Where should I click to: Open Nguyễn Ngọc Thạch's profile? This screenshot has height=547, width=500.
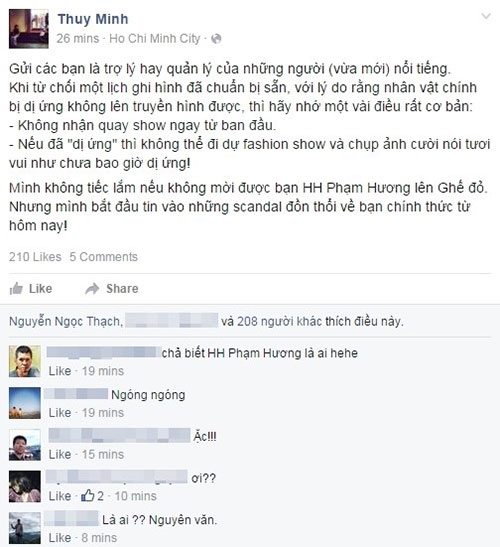pos(66,321)
